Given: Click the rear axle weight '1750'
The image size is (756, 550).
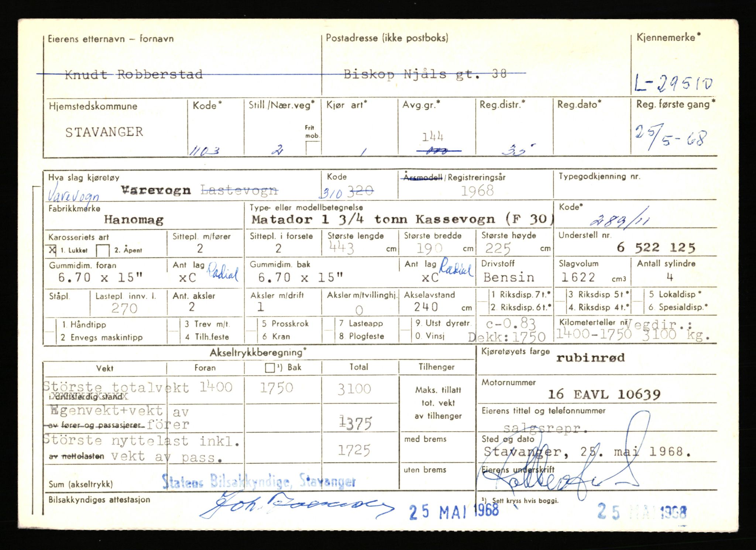Looking at the screenshot, I should click(x=276, y=388).
